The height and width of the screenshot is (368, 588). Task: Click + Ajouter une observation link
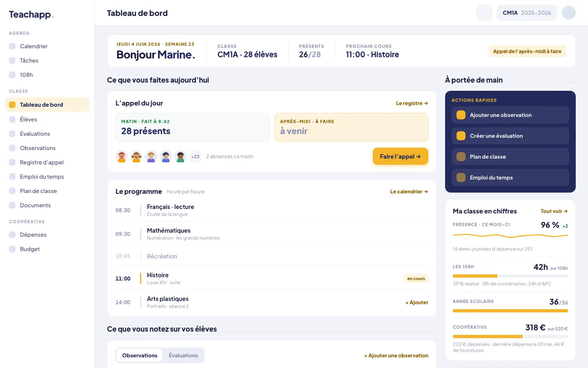click(x=396, y=355)
